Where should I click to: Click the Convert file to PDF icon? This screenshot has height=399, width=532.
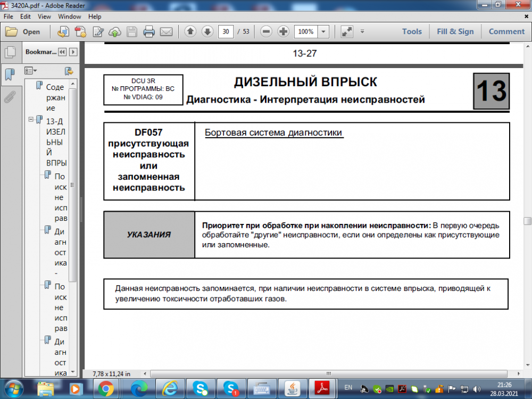coord(81,32)
